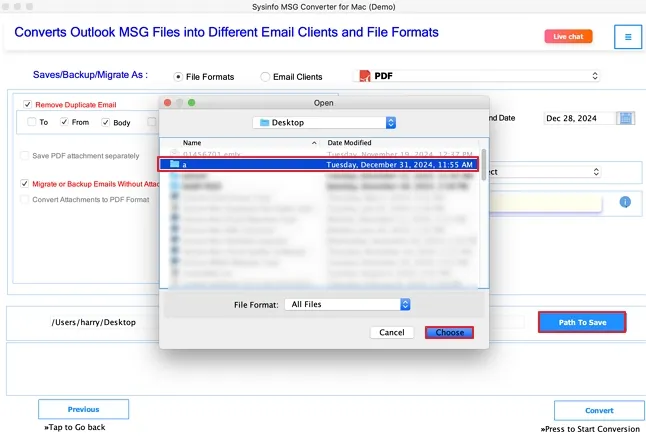Image resolution: width=646 pixels, height=442 pixels.
Task: Close the Open dialog with the red button
Action: coord(167,103)
